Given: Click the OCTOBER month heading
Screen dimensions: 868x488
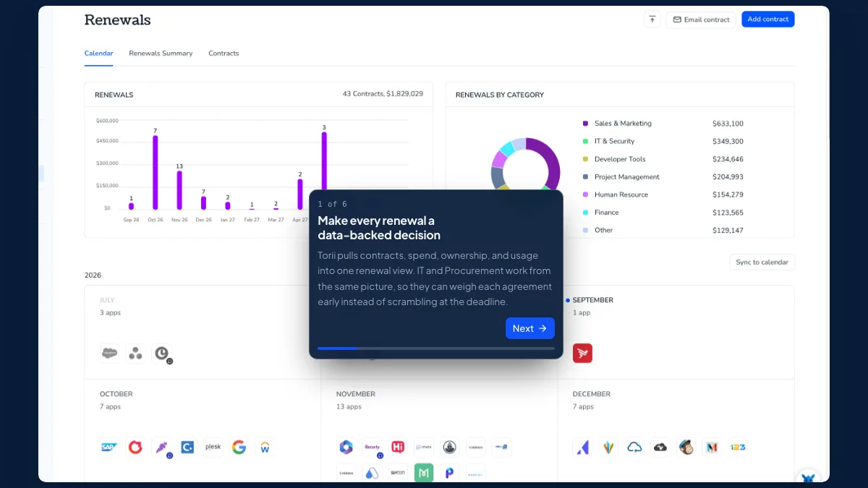Looking at the screenshot, I should click(x=116, y=394).
